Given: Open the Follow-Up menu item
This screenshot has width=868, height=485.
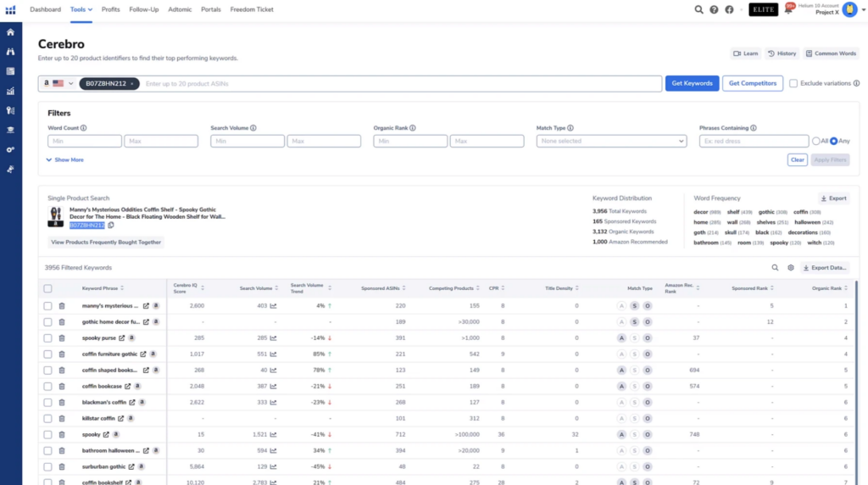Looking at the screenshot, I should click(x=144, y=9).
